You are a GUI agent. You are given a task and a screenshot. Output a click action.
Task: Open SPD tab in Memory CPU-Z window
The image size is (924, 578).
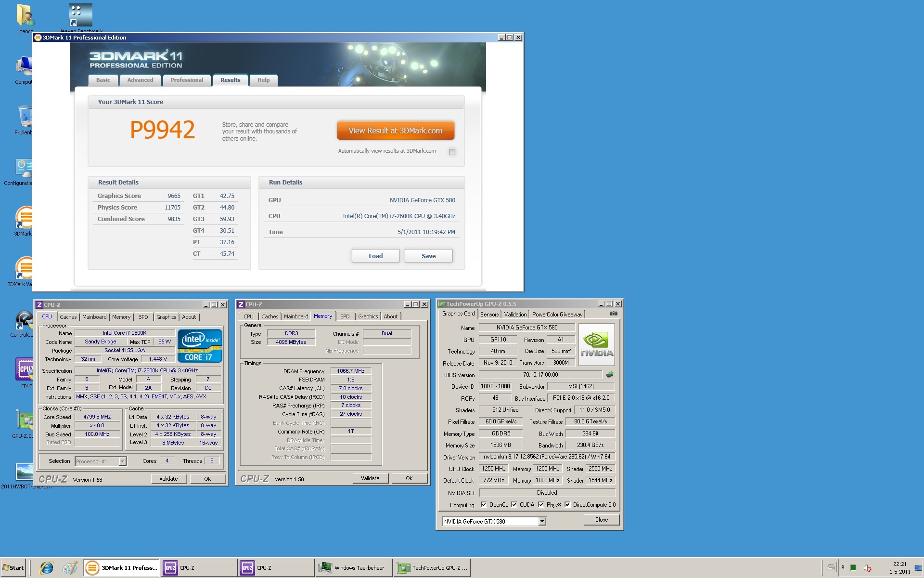point(345,316)
